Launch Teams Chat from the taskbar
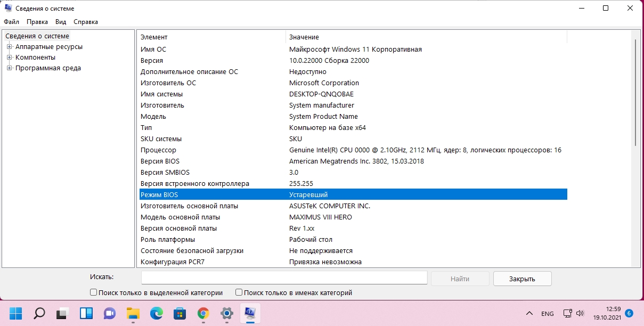 110,313
